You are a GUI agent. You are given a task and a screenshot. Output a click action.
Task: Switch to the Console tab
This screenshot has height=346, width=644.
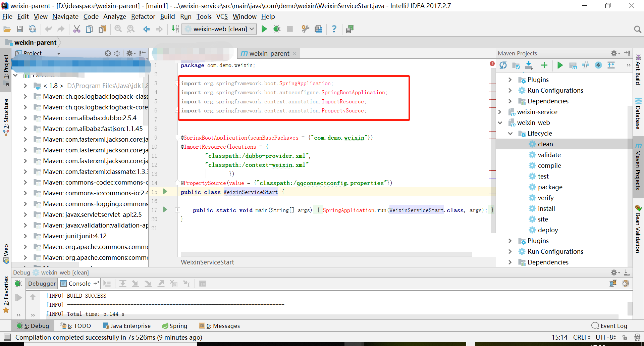[79, 284]
